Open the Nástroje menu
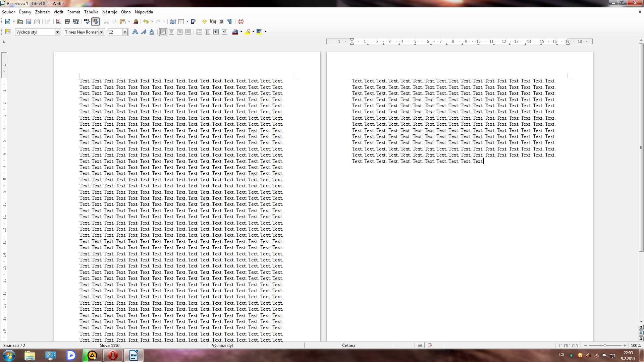644x362 pixels. click(109, 12)
